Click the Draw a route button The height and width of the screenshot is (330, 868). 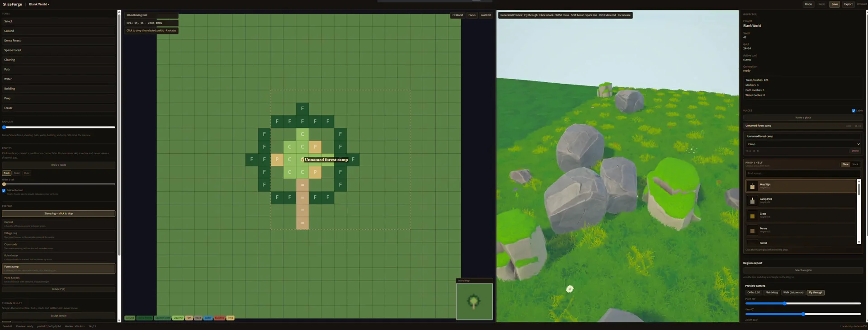click(58, 165)
